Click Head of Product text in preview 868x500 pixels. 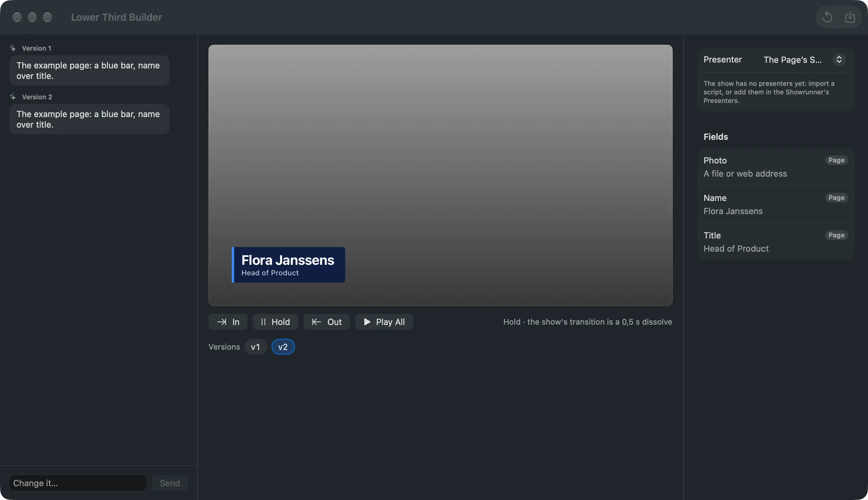pyautogui.click(x=270, y=273)
